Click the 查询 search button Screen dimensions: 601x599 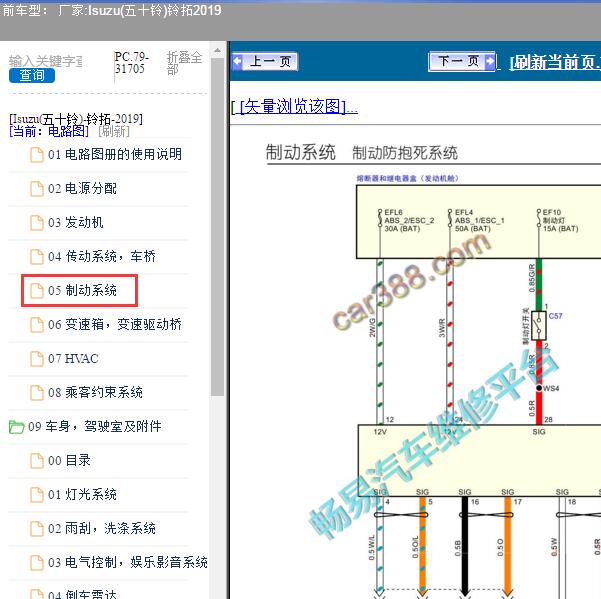32,75
